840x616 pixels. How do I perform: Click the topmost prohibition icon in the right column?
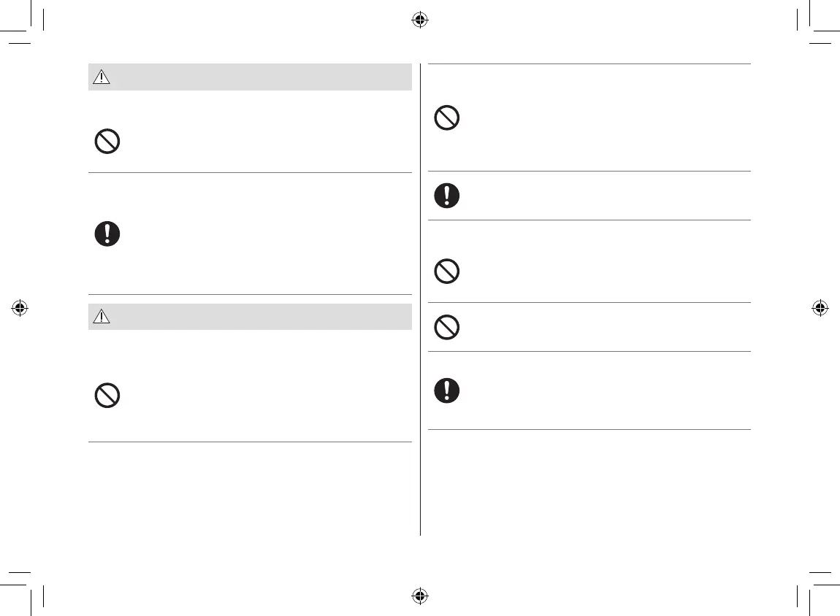click(x=447, y=118)
